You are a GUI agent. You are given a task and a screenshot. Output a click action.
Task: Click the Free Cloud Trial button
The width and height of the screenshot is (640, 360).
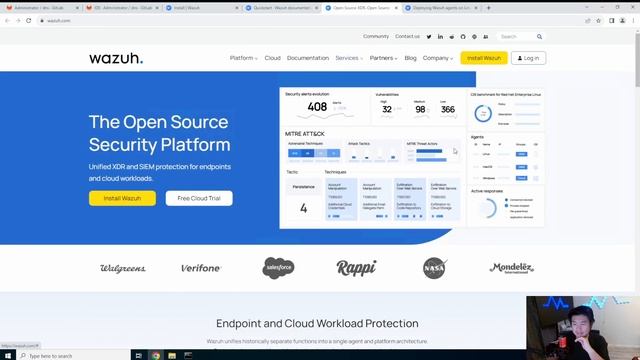199,198
